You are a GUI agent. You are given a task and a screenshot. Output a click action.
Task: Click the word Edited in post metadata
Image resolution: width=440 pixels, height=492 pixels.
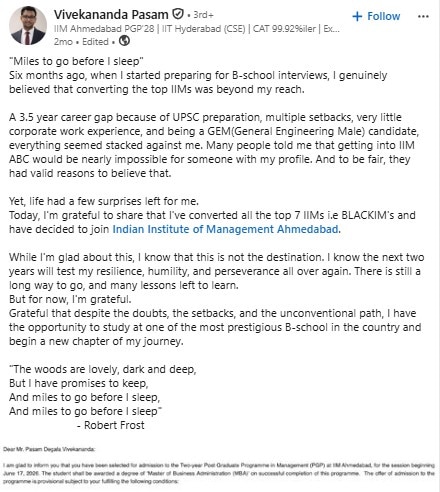(x=95, y=42)
